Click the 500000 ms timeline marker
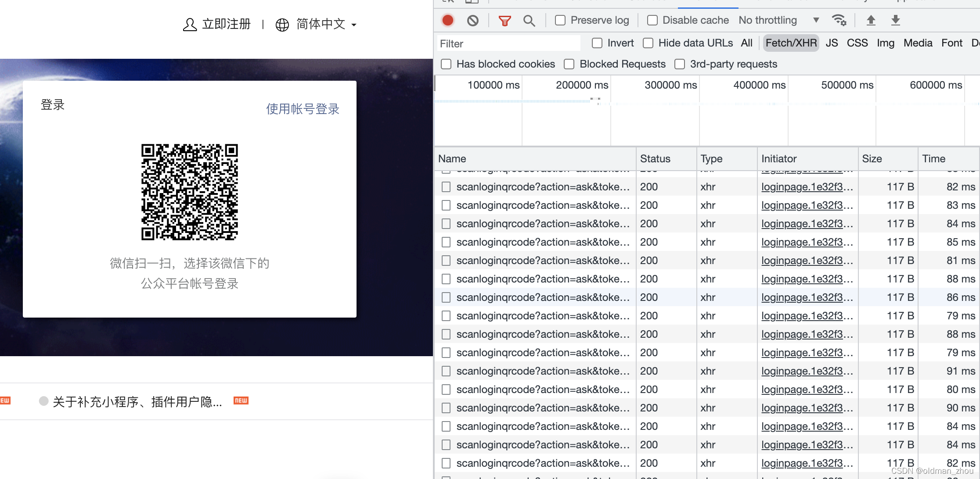 [847, 85]
